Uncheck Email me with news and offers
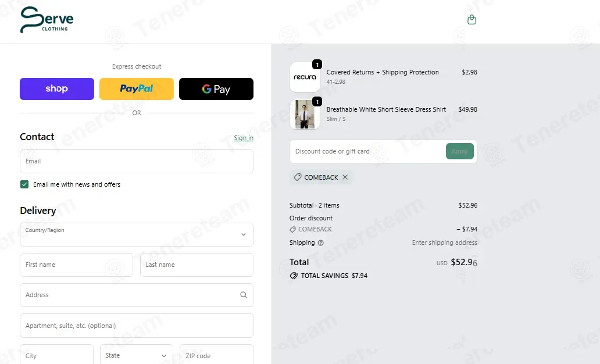This screenshot has width=600, height=364. coord(24,184)
